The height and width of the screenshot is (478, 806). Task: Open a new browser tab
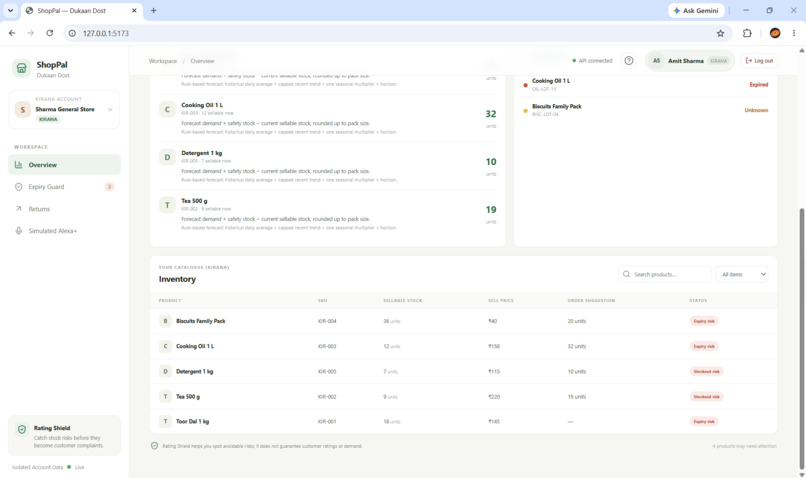[153, 10]
